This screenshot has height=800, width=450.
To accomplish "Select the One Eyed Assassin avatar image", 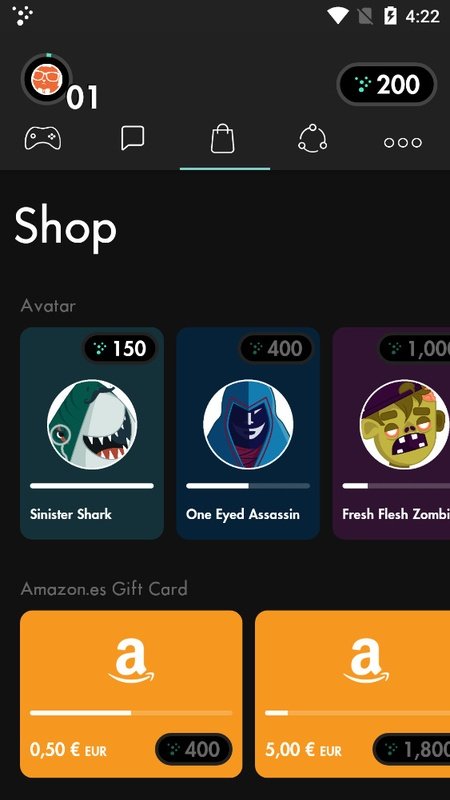I will (x=248, y=424).
